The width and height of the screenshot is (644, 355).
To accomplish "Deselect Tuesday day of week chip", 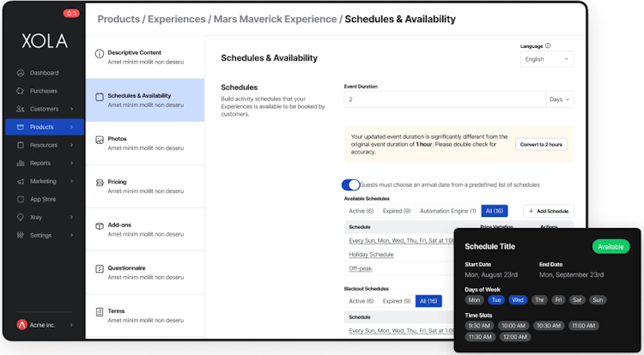I will pyautogui.click(x=496, y=299).
